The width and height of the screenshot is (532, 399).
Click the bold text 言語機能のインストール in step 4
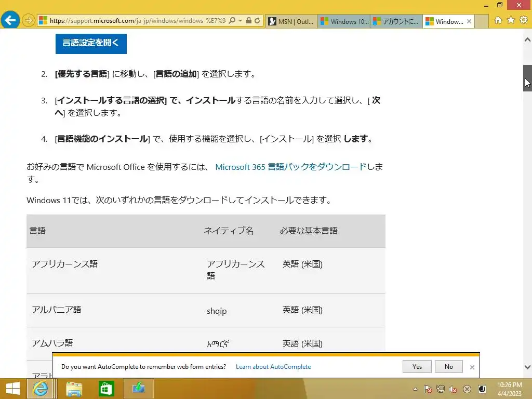click(x=102, y=139)
